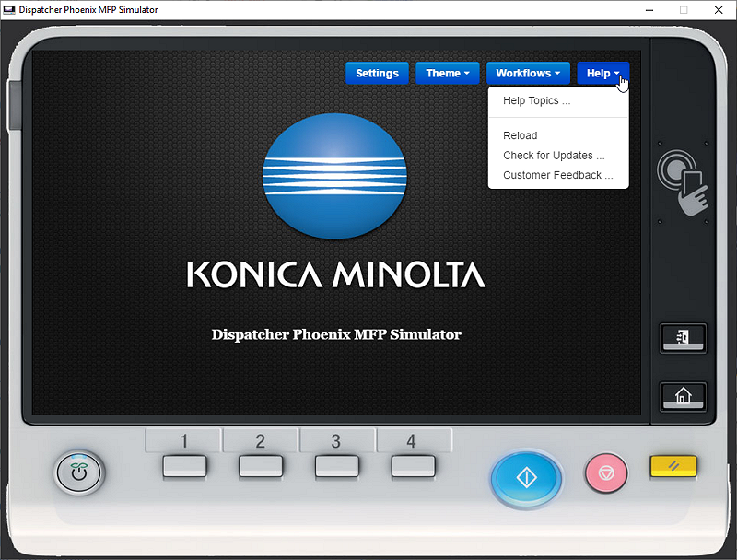Open the Theme dropdown
The width and height of the screenshot is (737, 560).
[x=447, y=74]
